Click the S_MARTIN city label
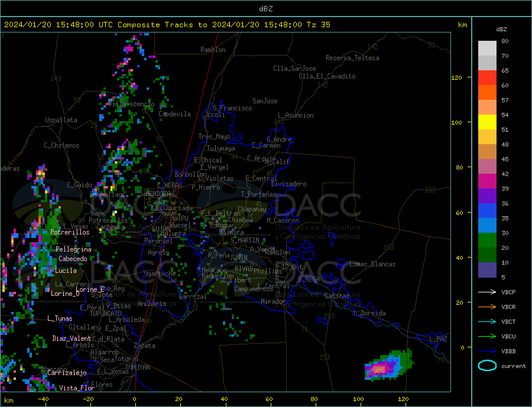This screenshot has height=407, width=532. point(245,240)
